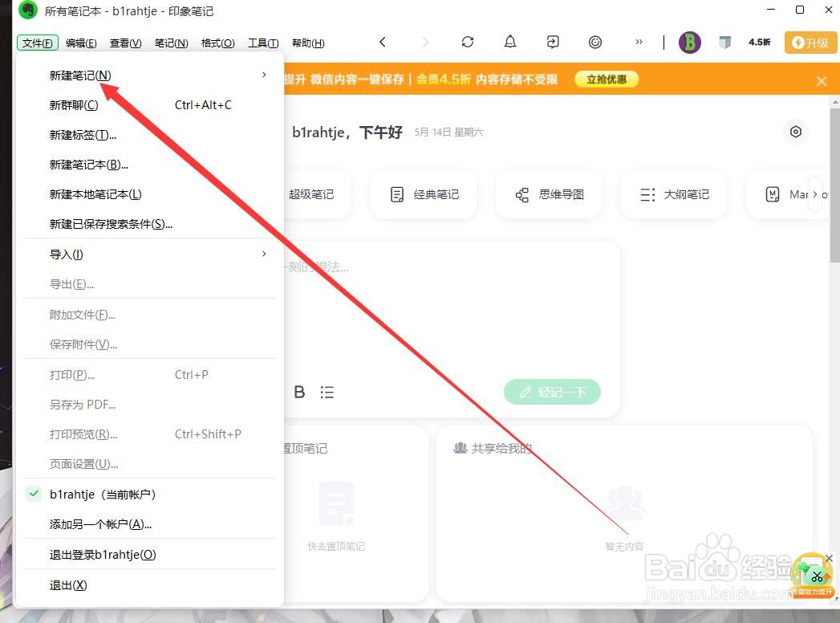Open the 工具(T) menu
Screen dimensions: 840x623
click(263, 43)
